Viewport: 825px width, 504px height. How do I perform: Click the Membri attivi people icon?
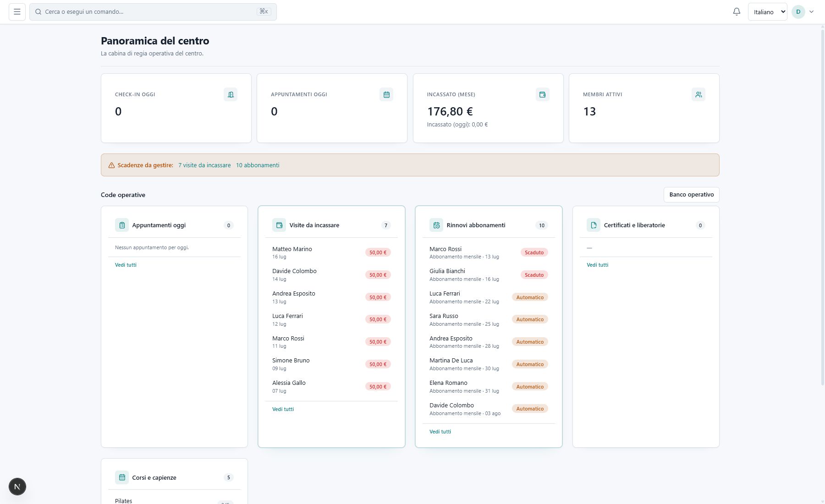coord(698,94)
